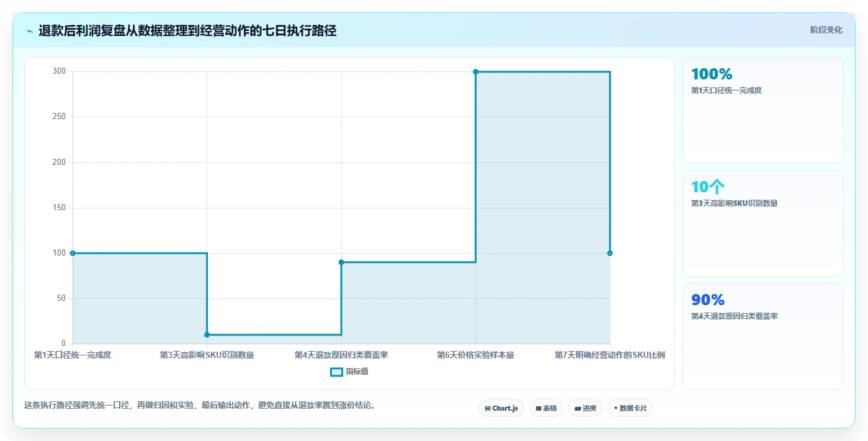Click x-axis label 第4天退款原因归类覆盖率
Viewport: 868px width, 441px height.
(x=341, y=355)
